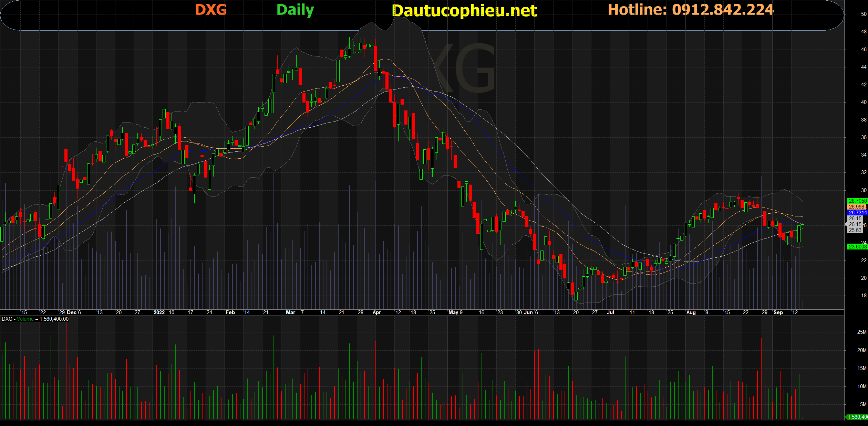Click the green 23.6008 price tag

[857, 246]
